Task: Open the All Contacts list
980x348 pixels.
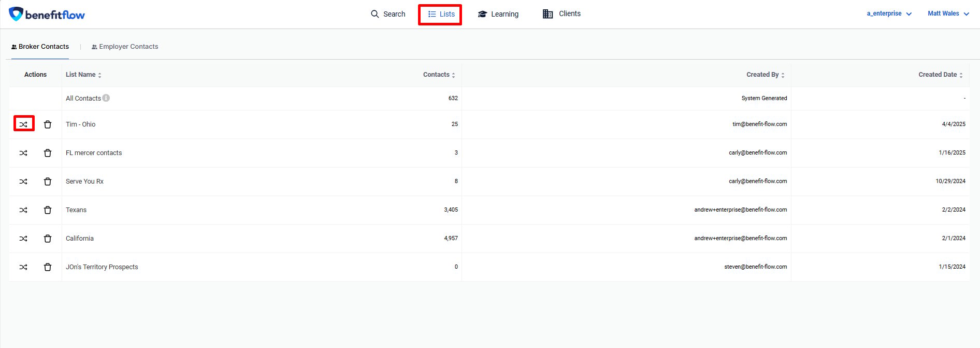Action: [x=83, y=98]
